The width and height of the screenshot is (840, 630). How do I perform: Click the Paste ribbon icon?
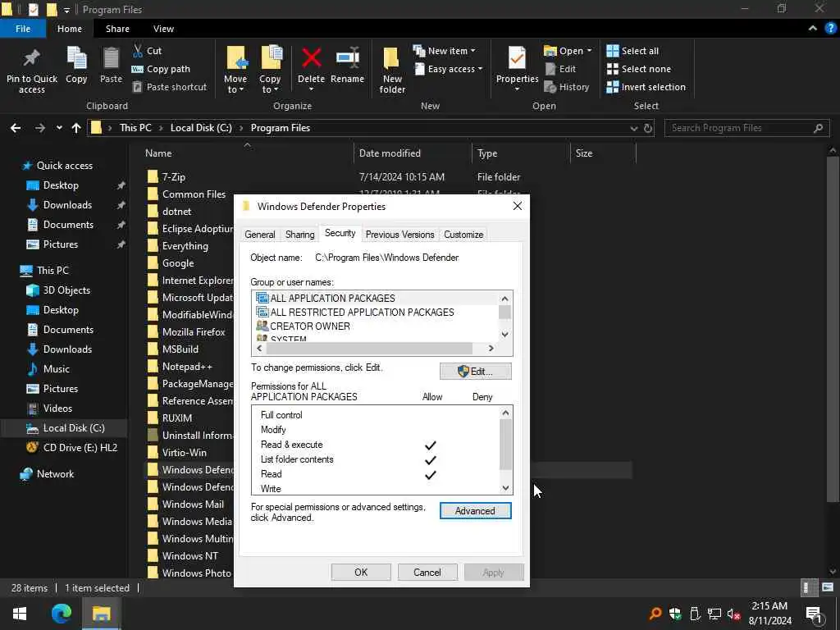coord(111,58)
